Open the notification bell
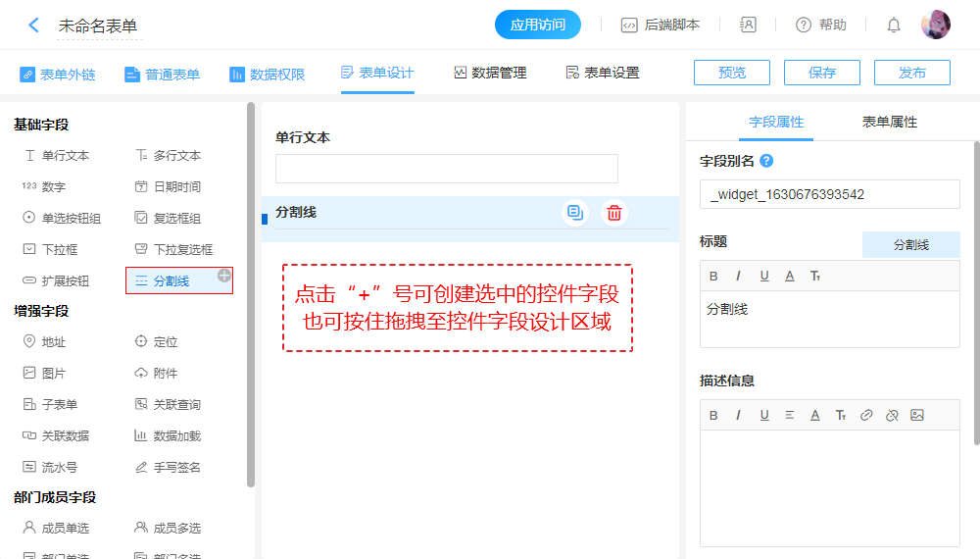Image resolution: width=980 pixels, height=559 pixels. 893,25
